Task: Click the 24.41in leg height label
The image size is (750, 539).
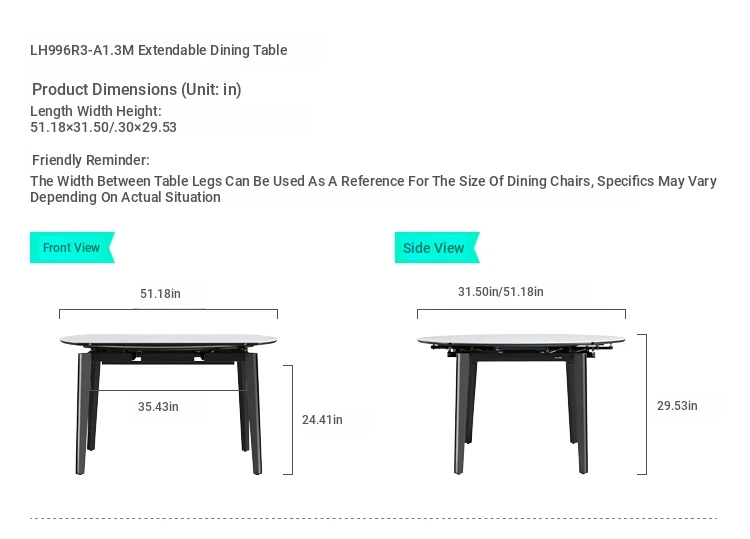Action: coord(322,419)
